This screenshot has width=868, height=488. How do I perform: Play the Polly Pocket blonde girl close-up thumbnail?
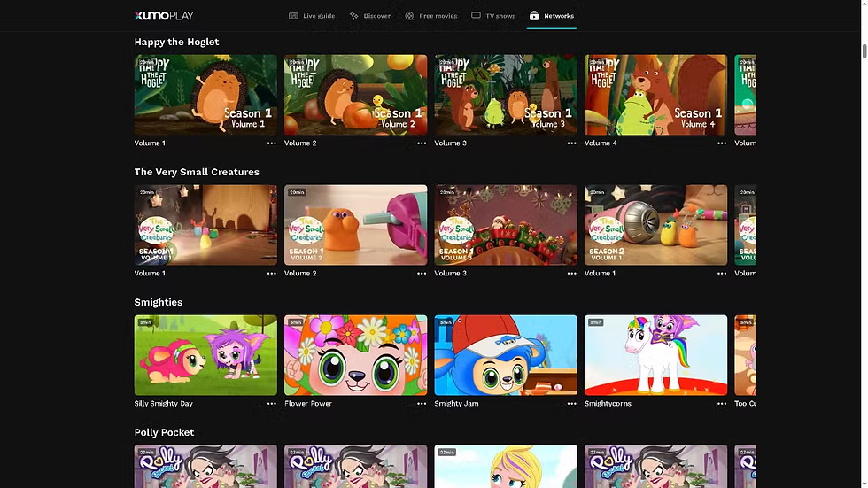click(506, 467)
